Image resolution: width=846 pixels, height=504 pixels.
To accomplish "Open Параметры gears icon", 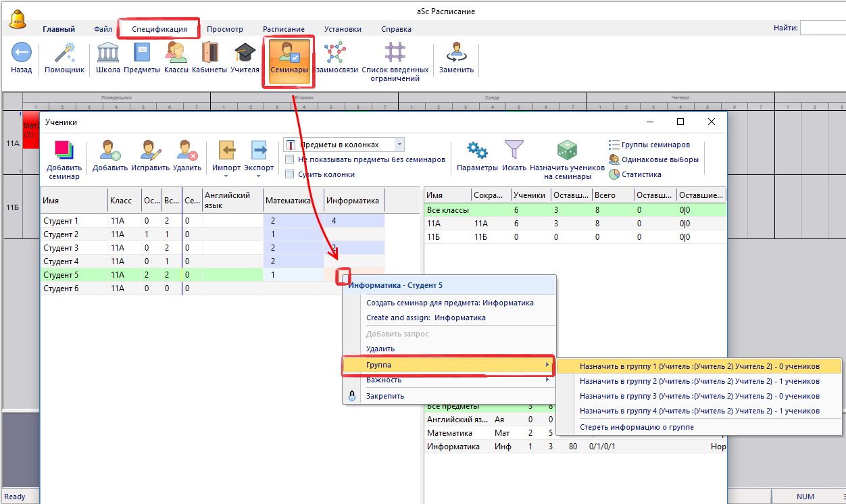I will tap(477, 151).
